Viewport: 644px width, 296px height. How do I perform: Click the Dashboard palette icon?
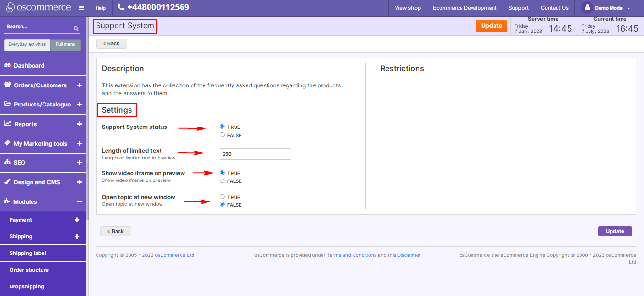point(7,65)
